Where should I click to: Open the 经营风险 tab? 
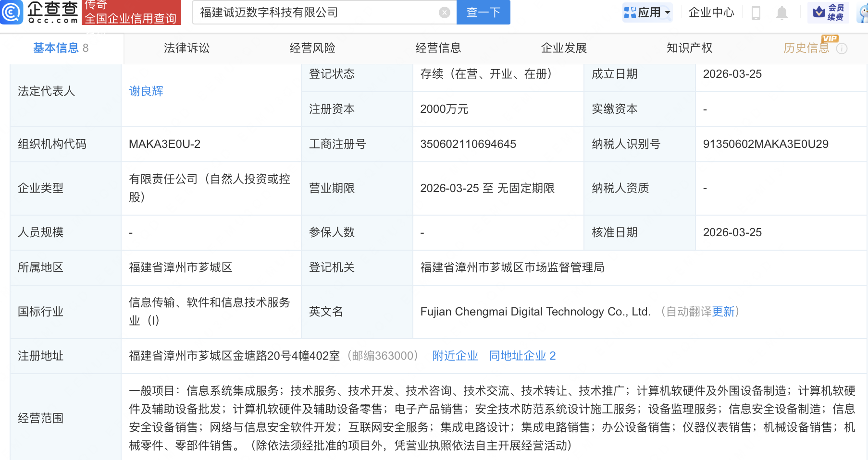[312, 48]
